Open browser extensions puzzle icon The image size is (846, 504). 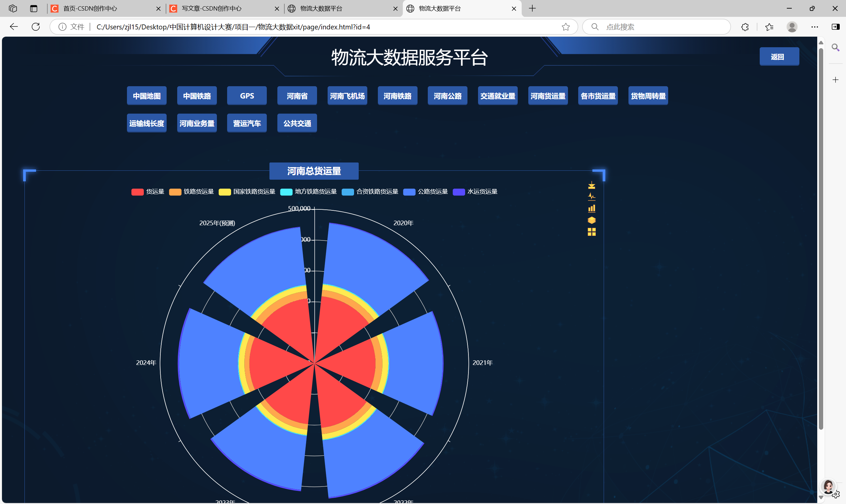[745, 27]
